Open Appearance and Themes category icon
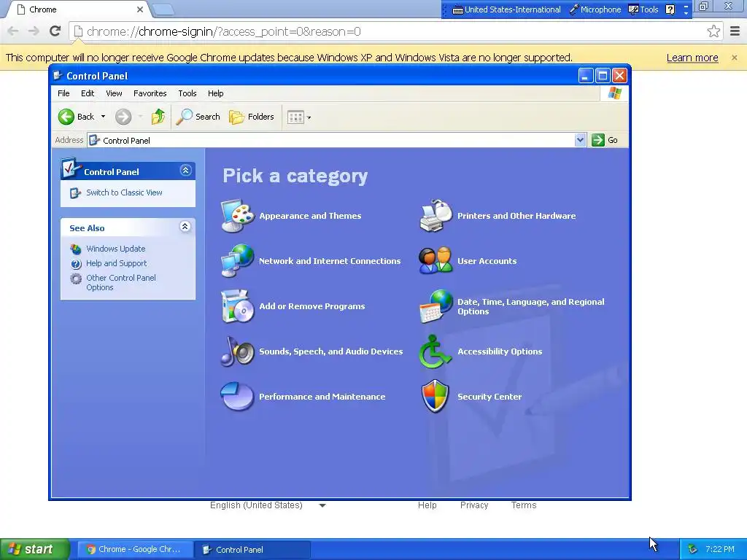 click(x=237, y=216)
